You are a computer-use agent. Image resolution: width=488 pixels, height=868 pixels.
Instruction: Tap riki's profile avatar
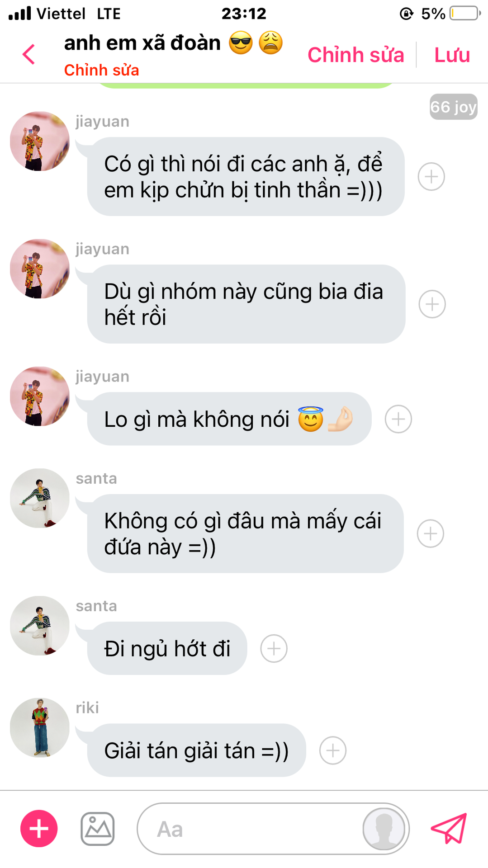40,727
